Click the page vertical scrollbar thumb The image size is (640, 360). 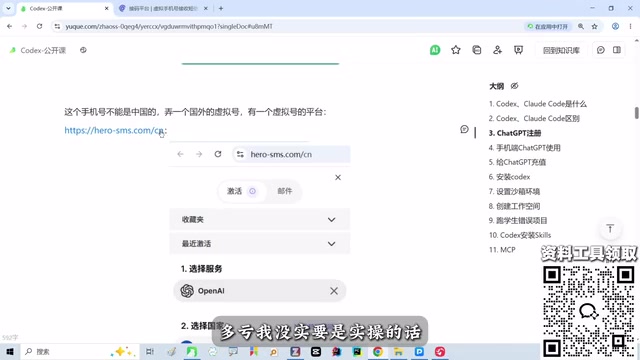[636, 113]
